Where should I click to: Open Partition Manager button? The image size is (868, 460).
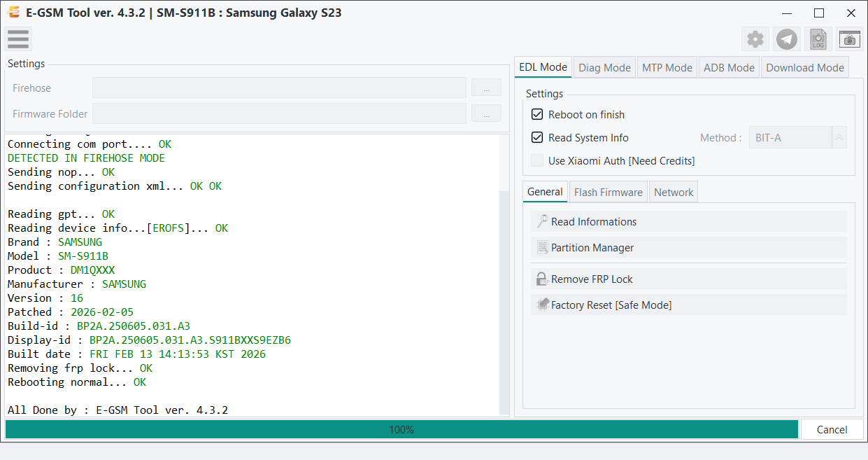tap(688, 247)
